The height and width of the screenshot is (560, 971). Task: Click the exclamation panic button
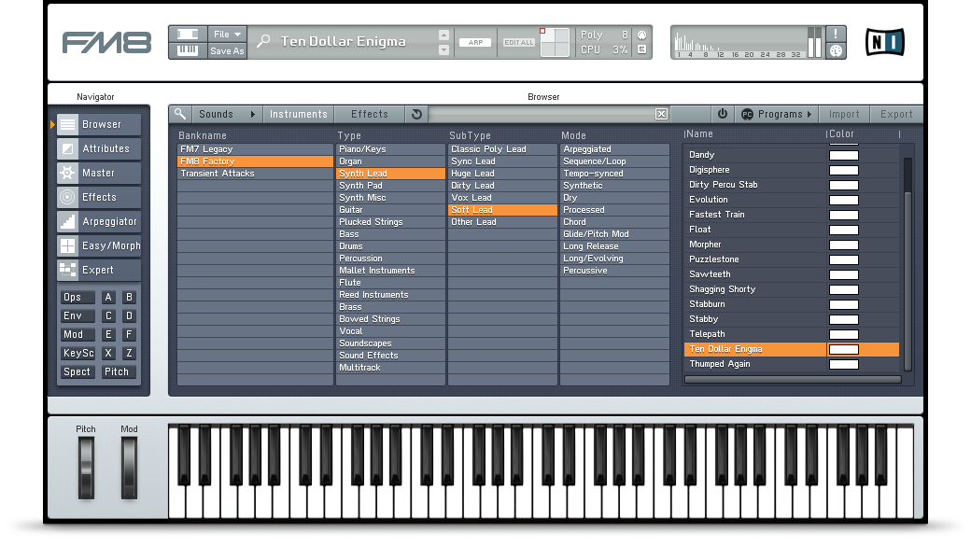click(836, 34)
